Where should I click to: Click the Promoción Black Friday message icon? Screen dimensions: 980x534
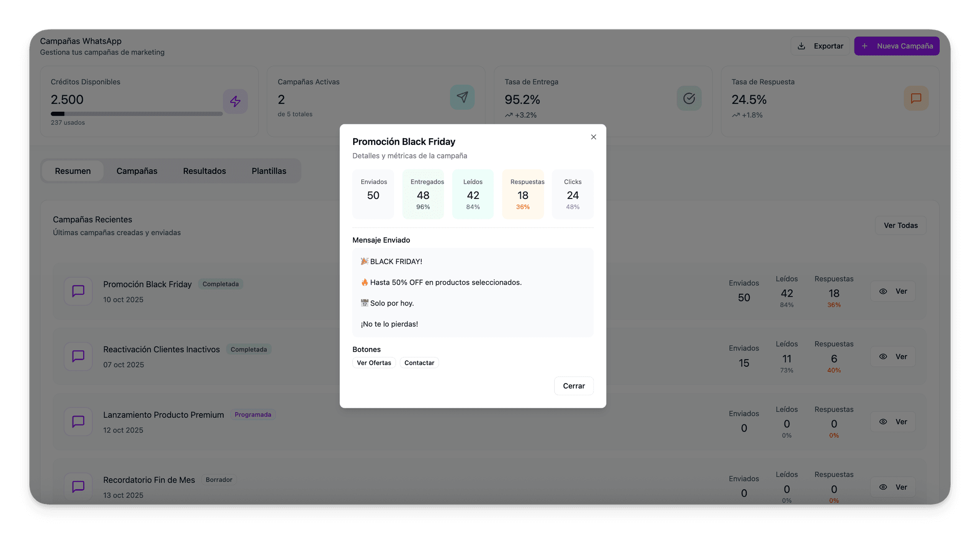(x=78, y=291)
